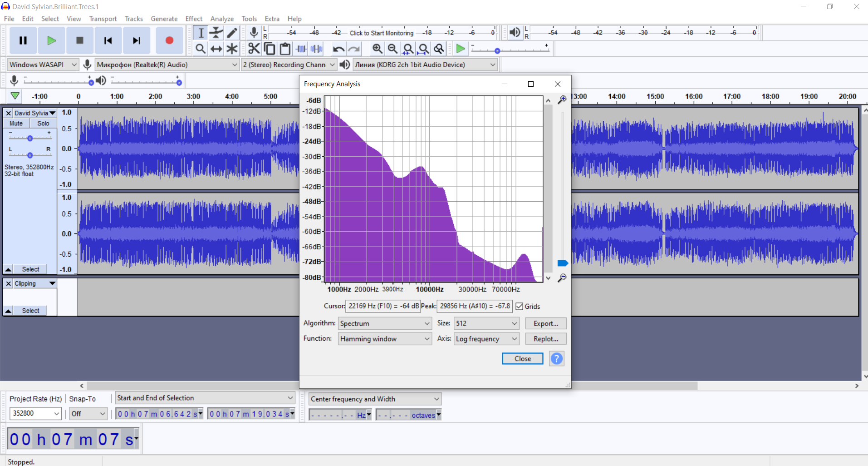Fit selection to window width
868x466 pixels.
point(408,49)
